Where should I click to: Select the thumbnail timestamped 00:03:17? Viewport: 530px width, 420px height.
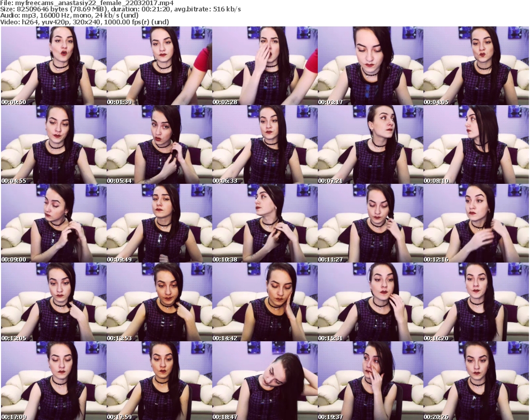(x=371, y=66)
